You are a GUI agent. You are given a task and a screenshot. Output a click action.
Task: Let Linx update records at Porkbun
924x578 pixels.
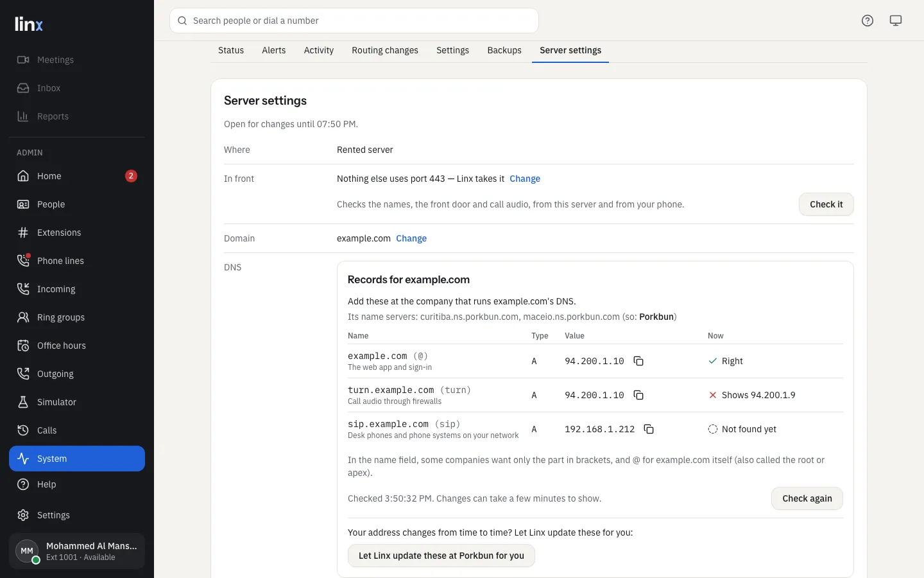441,556
